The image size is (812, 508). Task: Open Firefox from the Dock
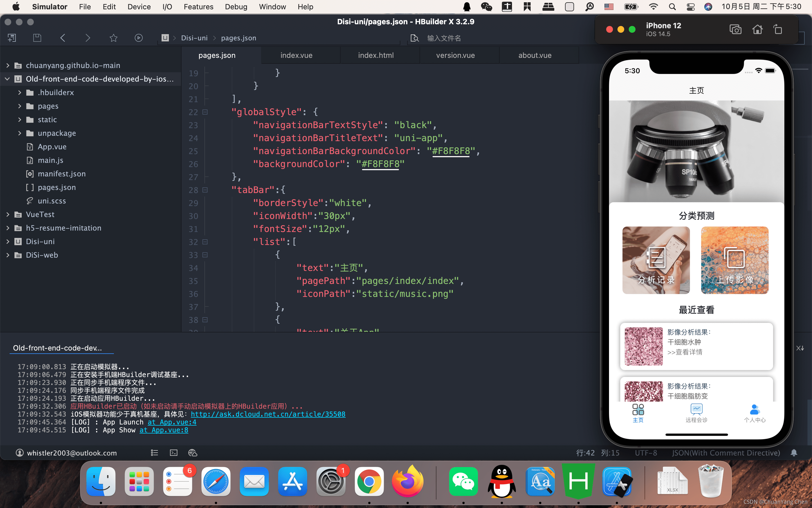click(x=408, y=481)
